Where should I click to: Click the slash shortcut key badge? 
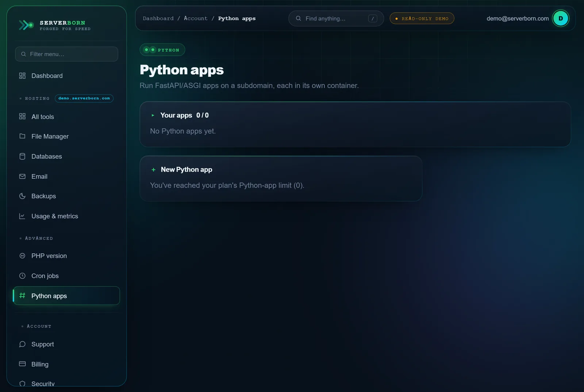[x=373, y=18]
